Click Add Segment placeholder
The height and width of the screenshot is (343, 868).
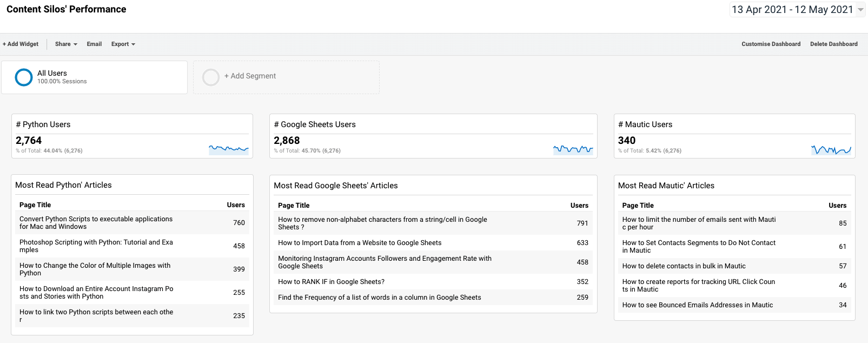286,77
